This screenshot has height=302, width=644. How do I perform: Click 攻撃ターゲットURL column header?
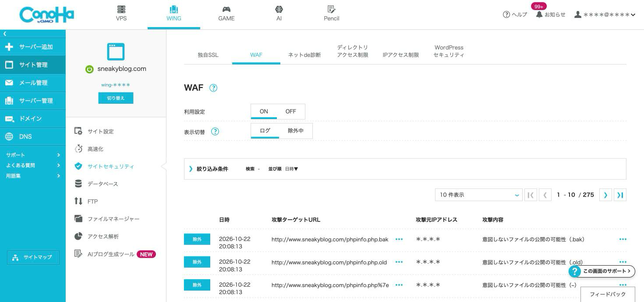[296, 220]
